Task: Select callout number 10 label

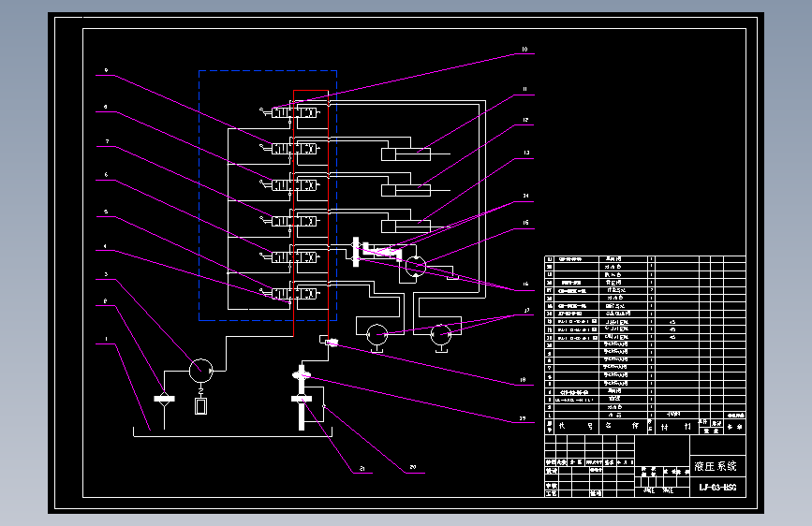Action: tap(524, 50)
